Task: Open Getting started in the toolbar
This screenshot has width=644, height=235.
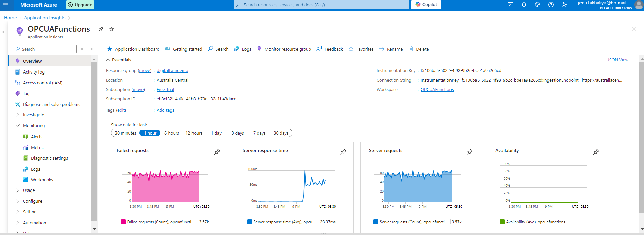Action: pos(183,49)
